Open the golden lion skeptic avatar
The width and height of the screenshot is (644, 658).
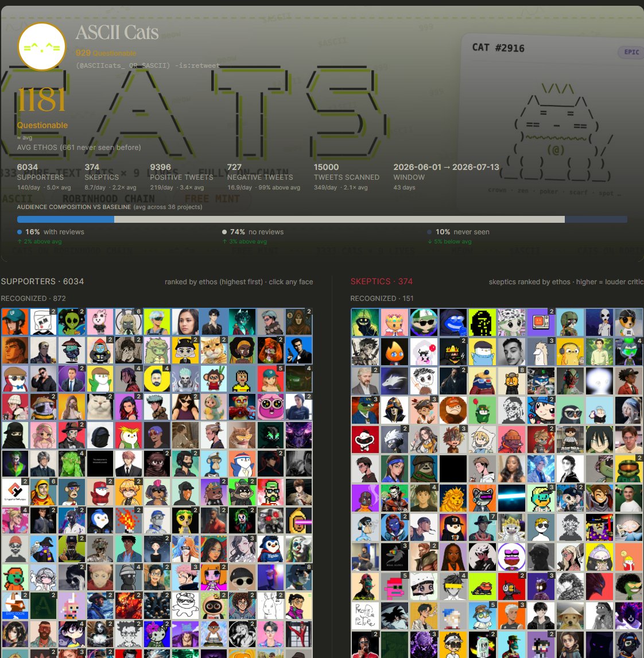[x=453, y=498]
